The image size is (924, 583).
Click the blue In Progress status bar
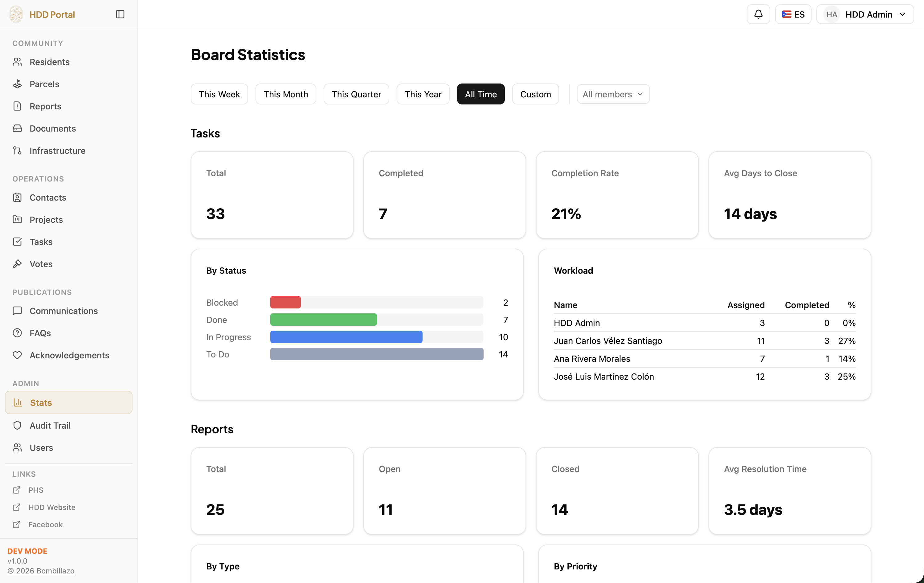coord(346,337)
